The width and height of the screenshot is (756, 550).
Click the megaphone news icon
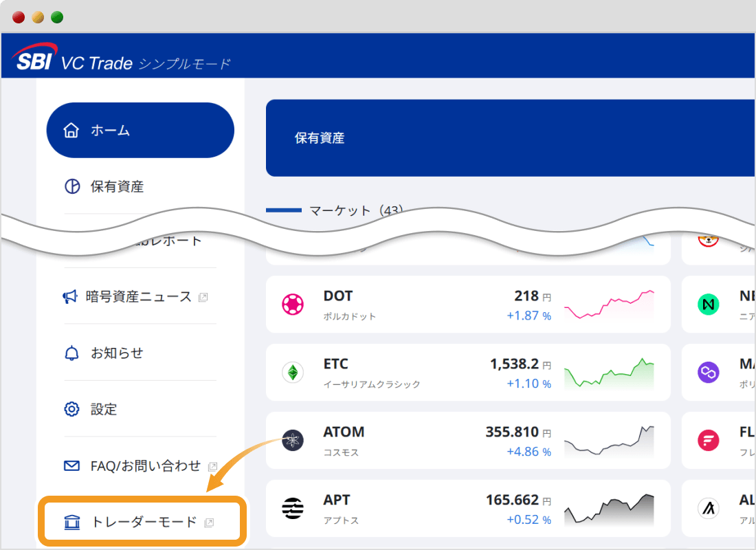[70, 297]
